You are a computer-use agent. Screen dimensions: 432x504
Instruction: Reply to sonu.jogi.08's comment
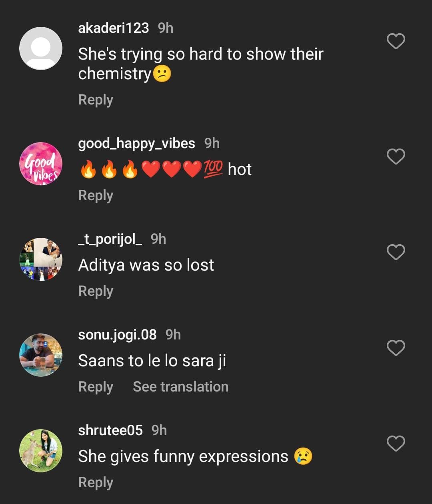pos(96,387)
